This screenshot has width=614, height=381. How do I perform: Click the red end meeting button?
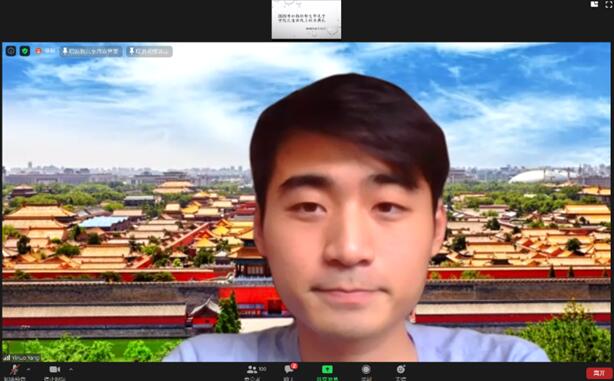[599, 373]
